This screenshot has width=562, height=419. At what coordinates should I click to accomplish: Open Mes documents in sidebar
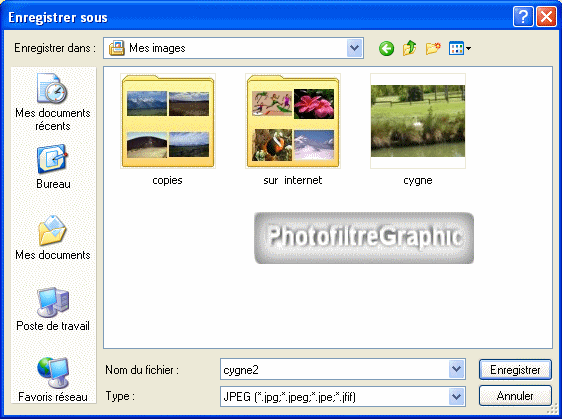coord(53,238)
